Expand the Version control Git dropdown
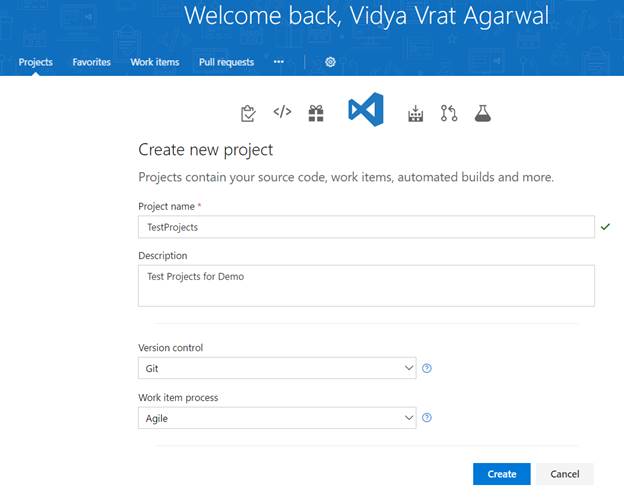This screenshot has height=503, width=624. click(x=276, y=368)
